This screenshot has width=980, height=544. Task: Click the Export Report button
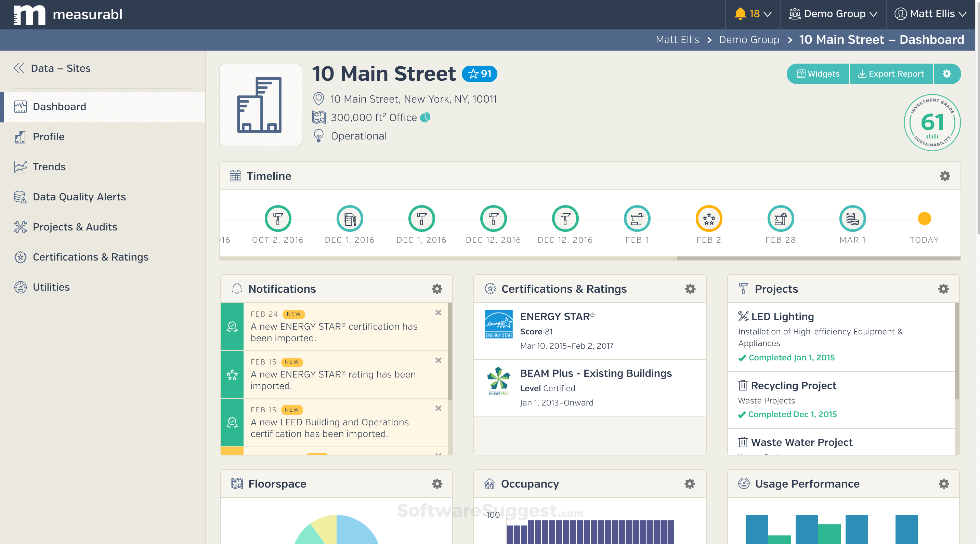click(891, 74)
